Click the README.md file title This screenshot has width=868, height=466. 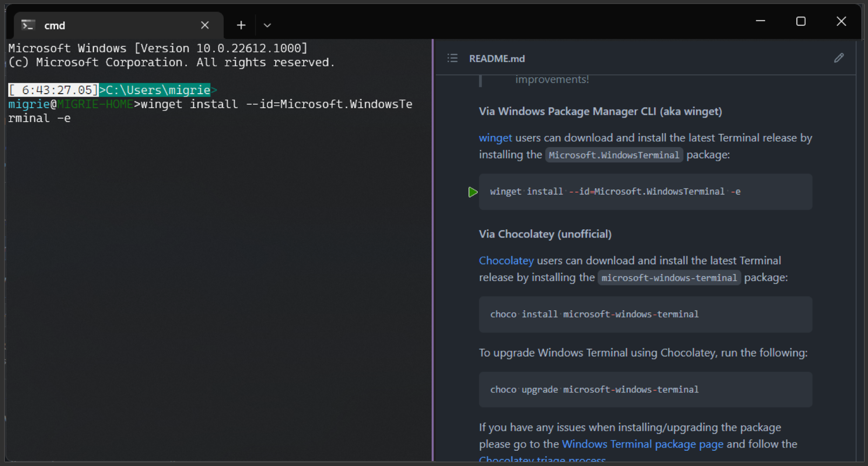(x=497, y=59)
